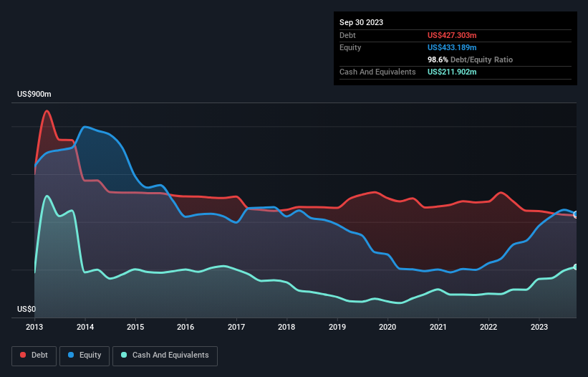Click the Sep 30 2023 tooltip date
The height and width of the screenshot is (377, 588).
(x=362, y=22)
